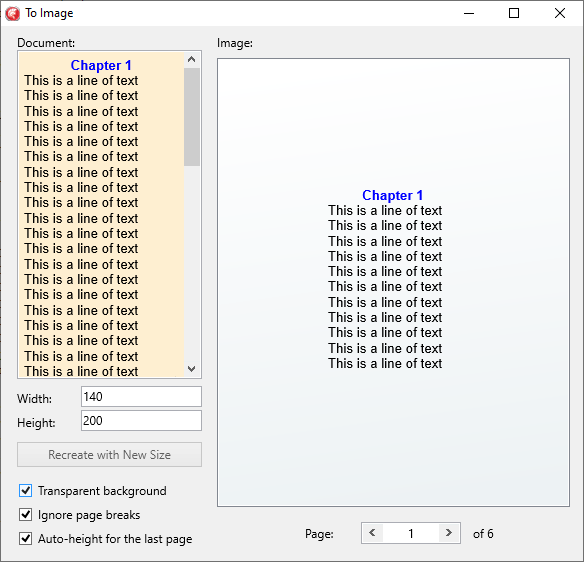Click the Height input field
Viewport: 584px width, 562px height.
coord(142,420)
